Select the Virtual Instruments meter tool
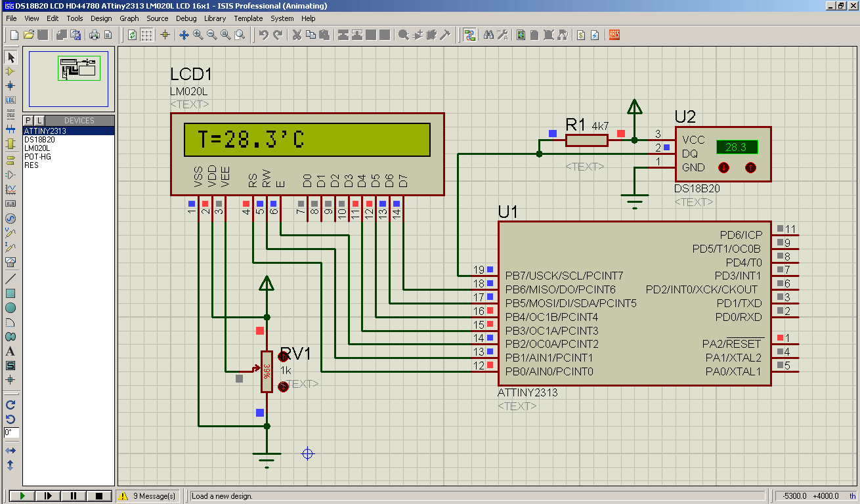The height and width of the screenshot is (504, 860). pos(10,262)
